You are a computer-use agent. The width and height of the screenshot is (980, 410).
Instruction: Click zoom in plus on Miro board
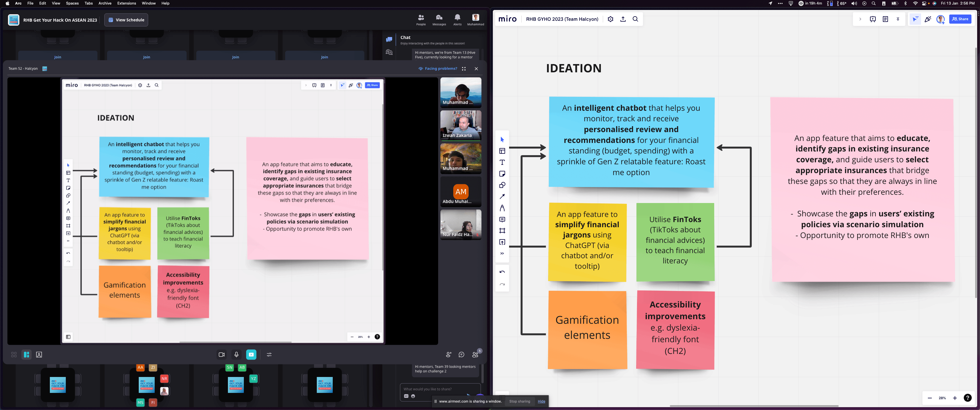[x=955, y=398]
